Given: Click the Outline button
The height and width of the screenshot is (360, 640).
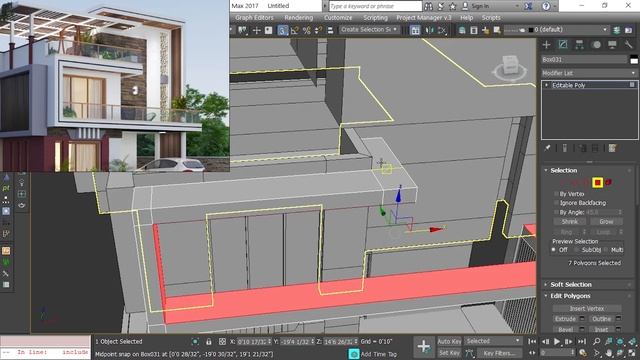Looking at the screenshot, I should click(x=602, y=319).
